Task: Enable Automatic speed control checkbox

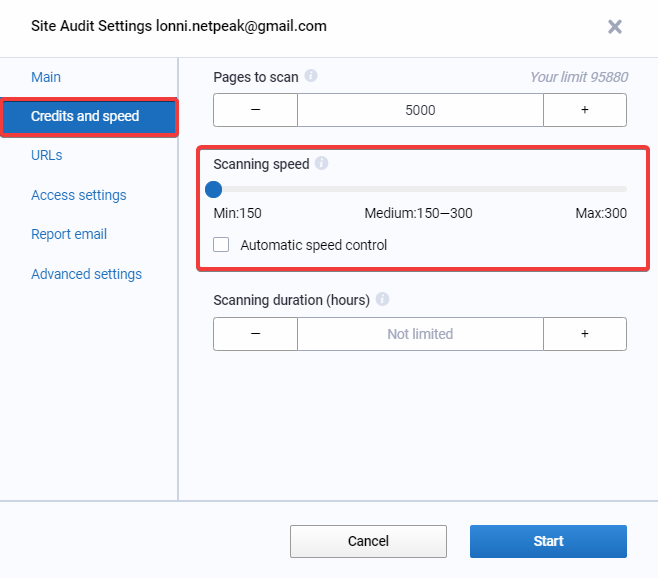Action: [221, 245]
